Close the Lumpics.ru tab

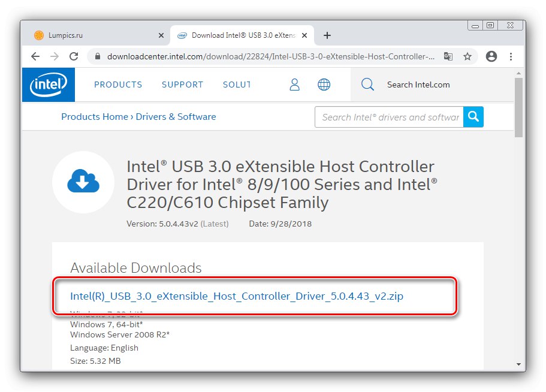point(161,35)
